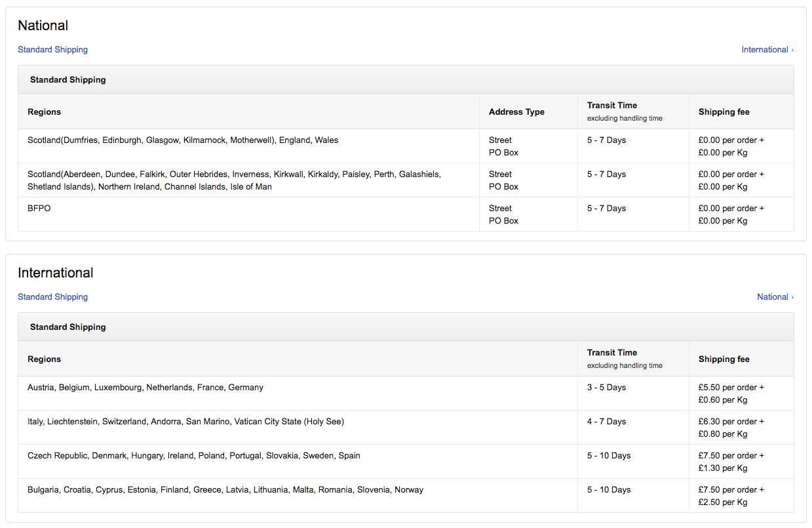Screen dimensions: 812x528
Task: Select the Czech Republic, Denmark regions row
Action: 194,456
